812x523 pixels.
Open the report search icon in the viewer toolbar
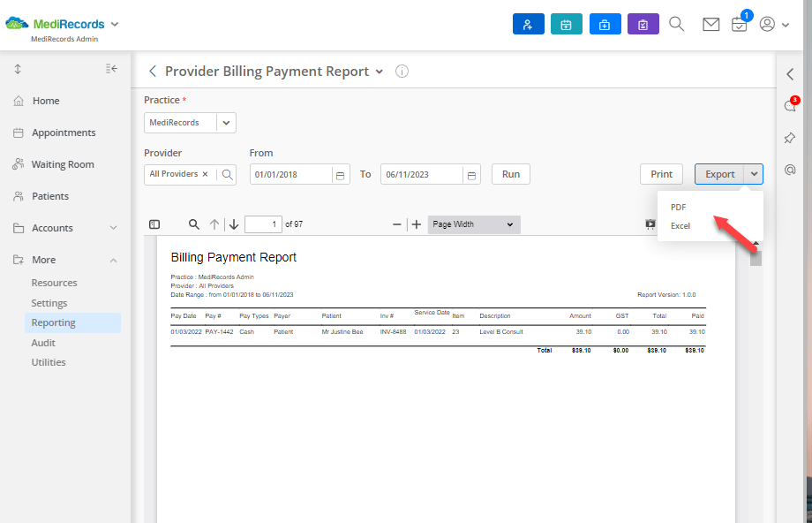click(x=194, y=224)
